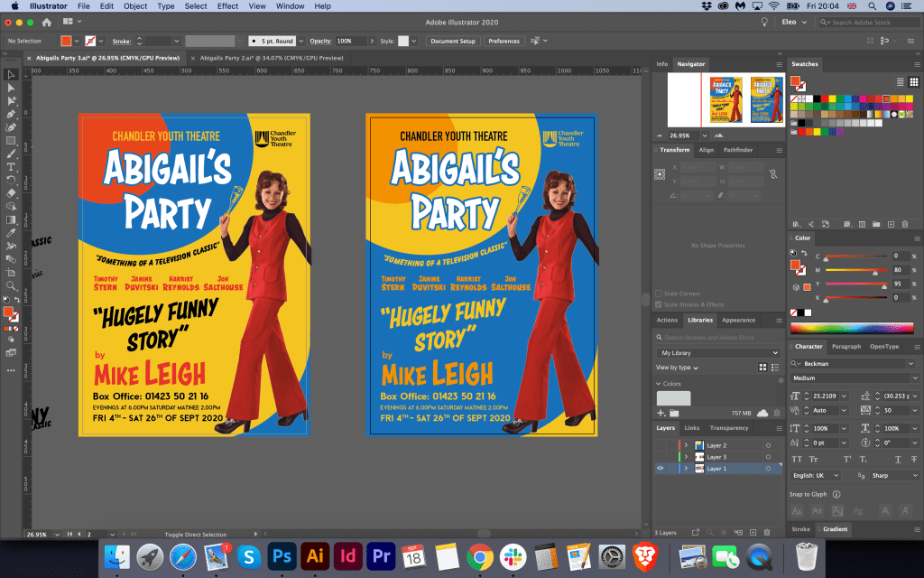Choose the Rectangle tool
This screenshot has height=578, width=924.
pyautogui.click(x=12, y=140)
